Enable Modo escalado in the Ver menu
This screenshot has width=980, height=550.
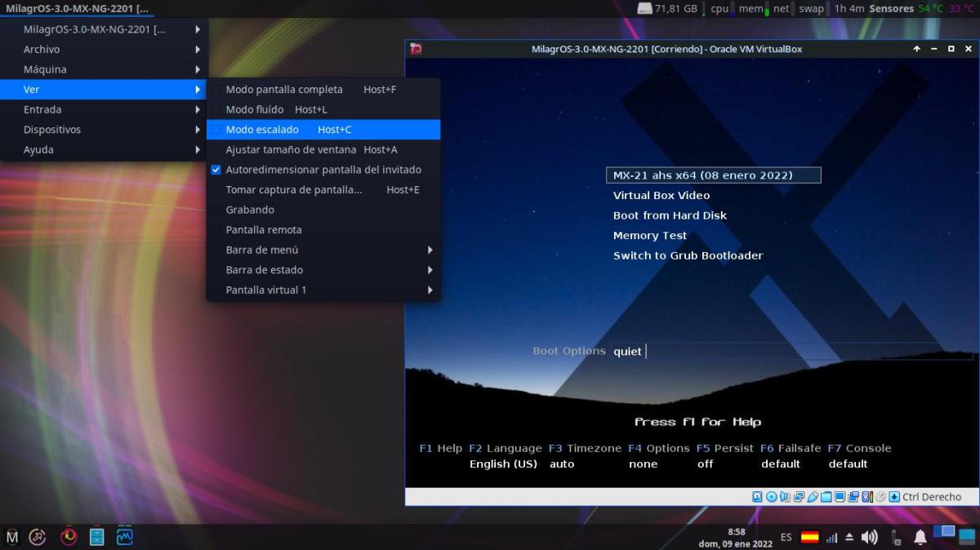point(262,130)
